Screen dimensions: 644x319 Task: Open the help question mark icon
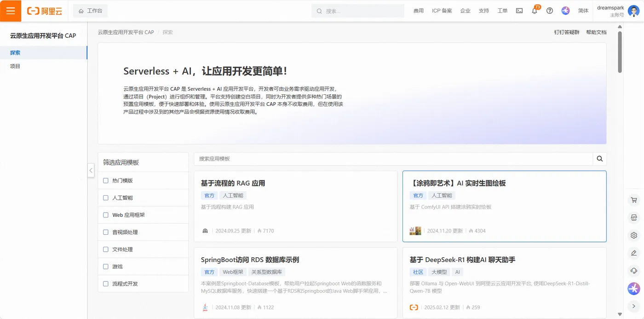(x=550, y=11)
